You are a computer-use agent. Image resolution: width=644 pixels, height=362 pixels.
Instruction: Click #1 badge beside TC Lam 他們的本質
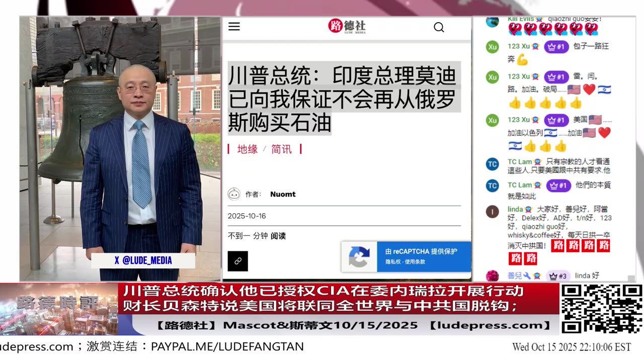click(x=559, y=185)
